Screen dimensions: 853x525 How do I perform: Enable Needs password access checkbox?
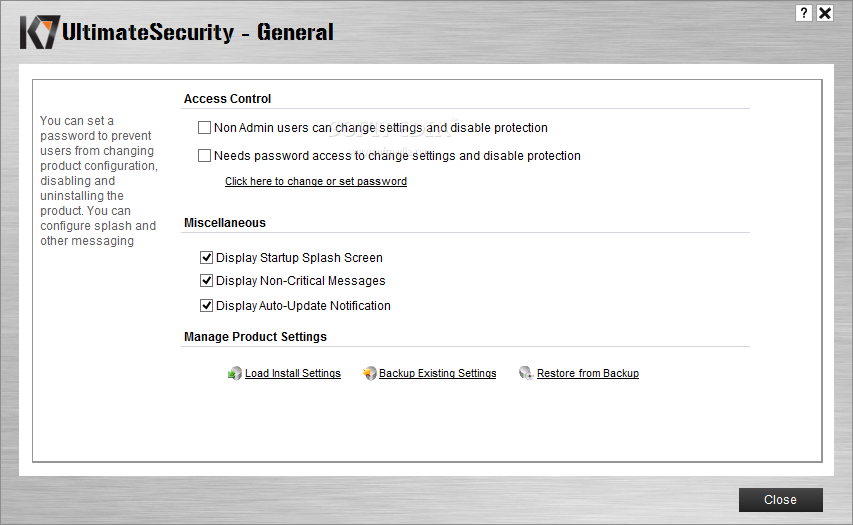click(205, 156)
